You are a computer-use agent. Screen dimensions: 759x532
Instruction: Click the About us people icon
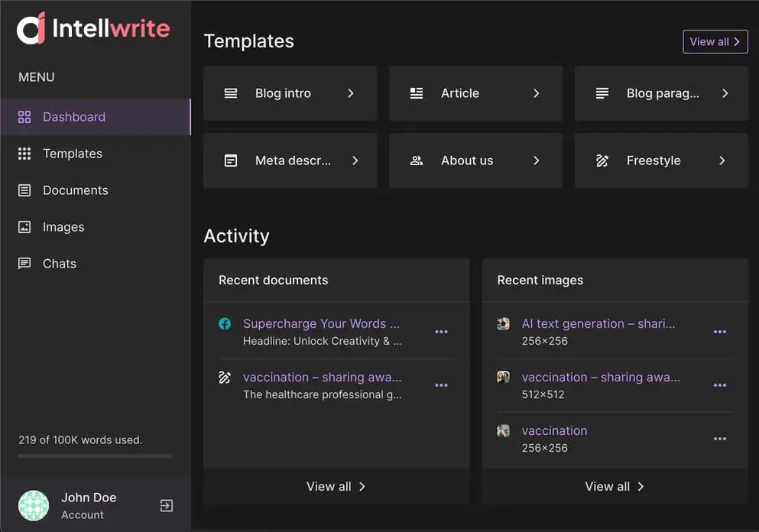417,161
